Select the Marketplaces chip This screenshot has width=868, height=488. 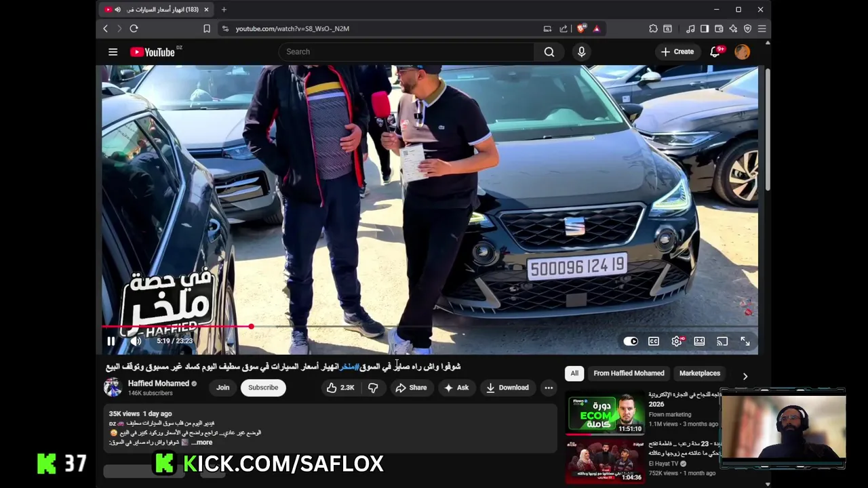coord(700,373)
